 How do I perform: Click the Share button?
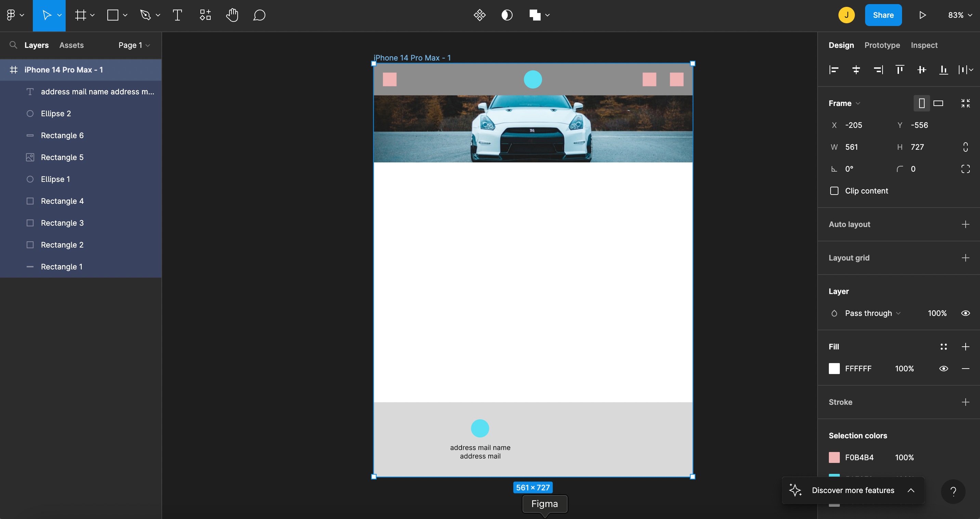coord(883,15)
